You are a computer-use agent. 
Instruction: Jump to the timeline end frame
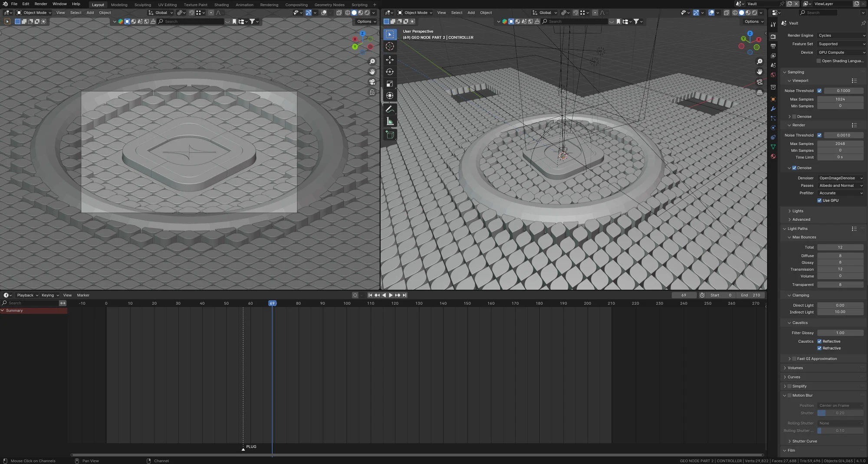click(404, 295)
